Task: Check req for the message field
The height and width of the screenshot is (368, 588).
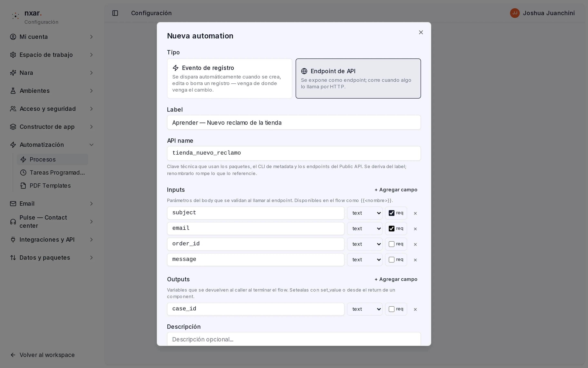Action: point(391,260)
